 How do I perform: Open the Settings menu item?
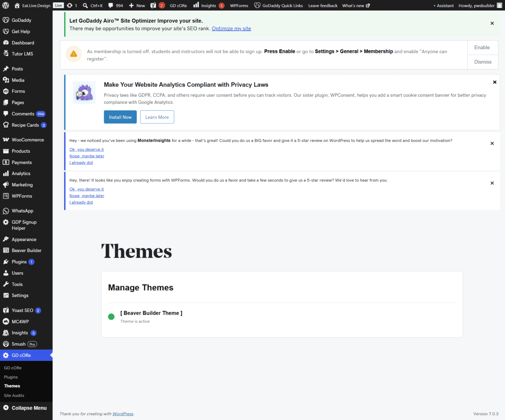[x=26, y=296]
